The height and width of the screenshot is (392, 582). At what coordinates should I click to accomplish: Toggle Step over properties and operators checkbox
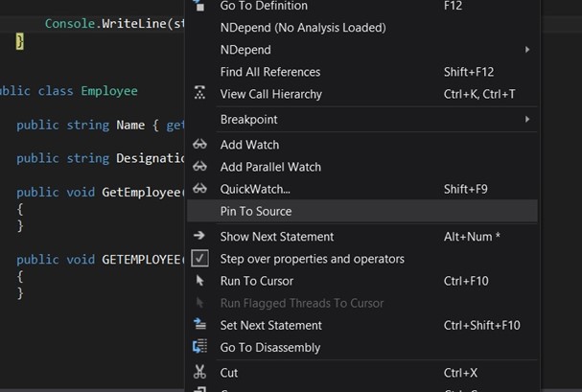click(x=199, y=259)
